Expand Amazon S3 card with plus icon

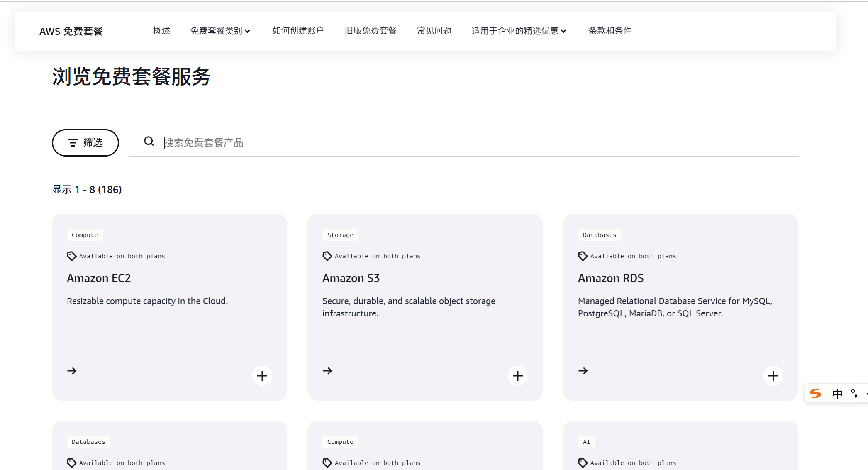click(518, 376)
